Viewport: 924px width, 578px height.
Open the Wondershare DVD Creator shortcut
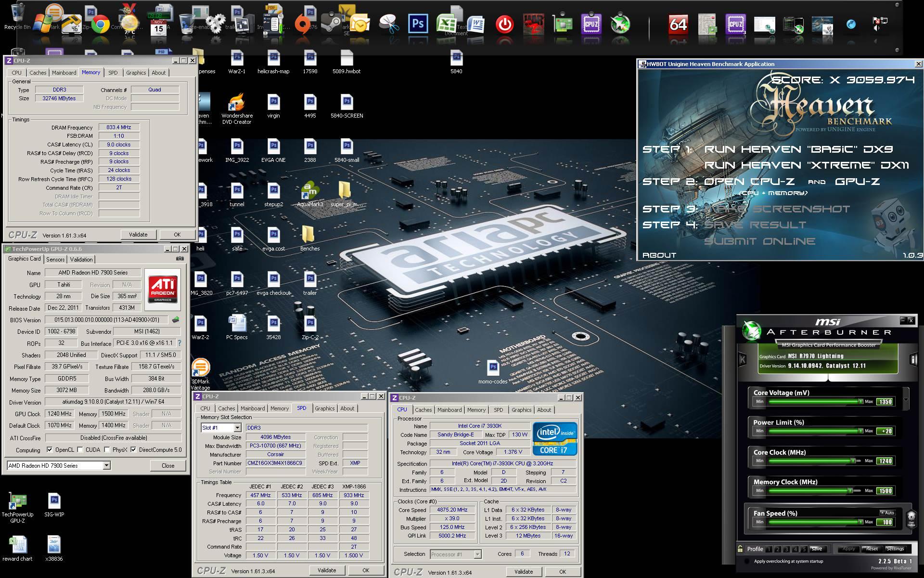tap(237, 109)
